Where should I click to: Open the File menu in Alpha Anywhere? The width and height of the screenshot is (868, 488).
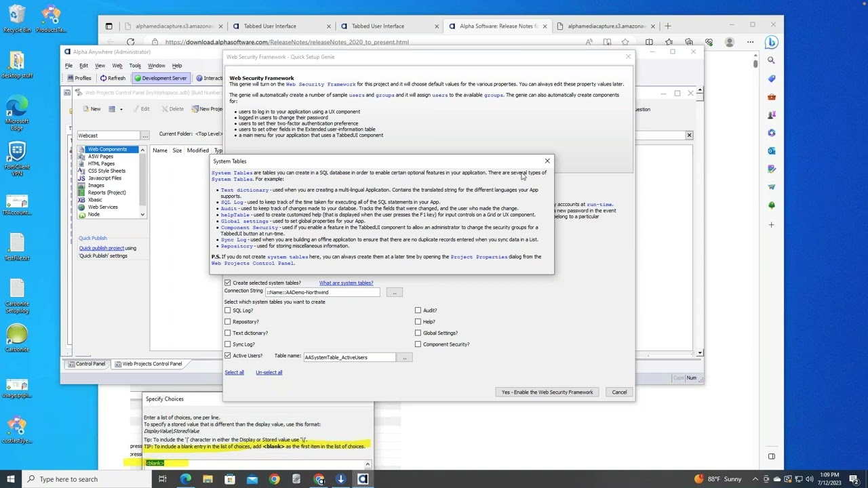(x=68, y=66)
